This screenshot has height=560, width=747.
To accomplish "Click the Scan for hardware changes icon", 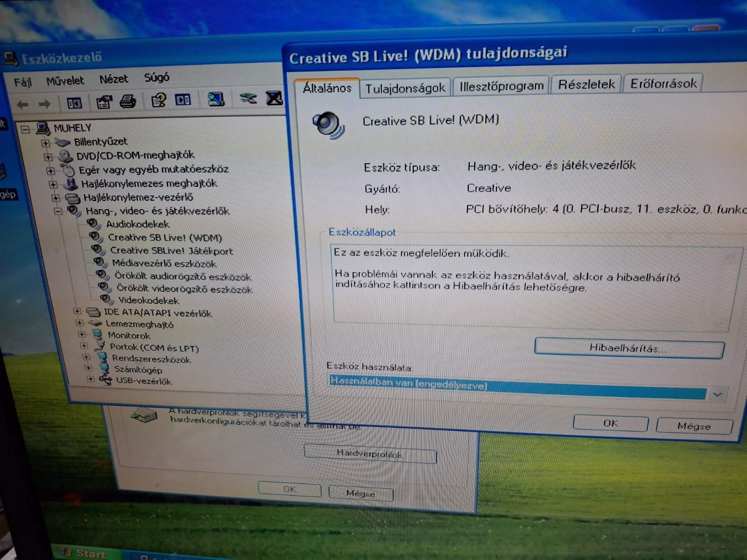I will pos(216,98).
